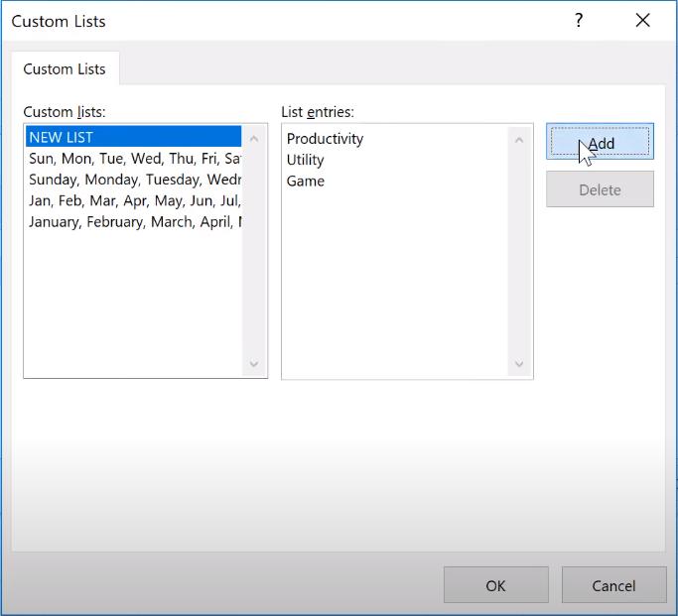Cancel the Custom Lists dialog

click(x=613, y=585)
